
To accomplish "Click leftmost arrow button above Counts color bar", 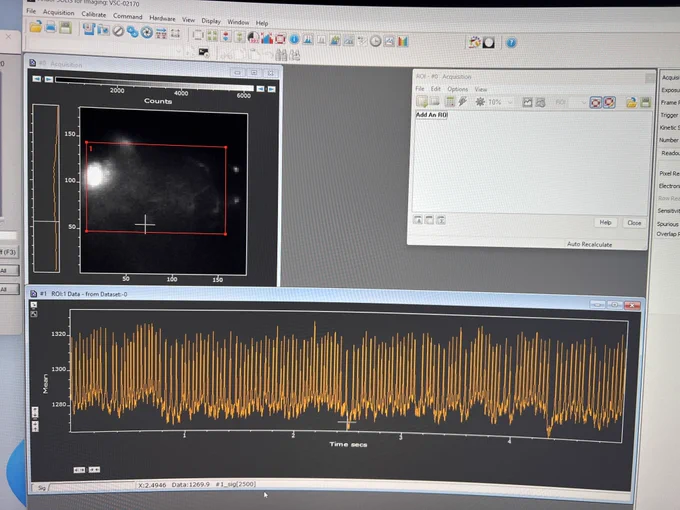I will [x=37, y=78].
